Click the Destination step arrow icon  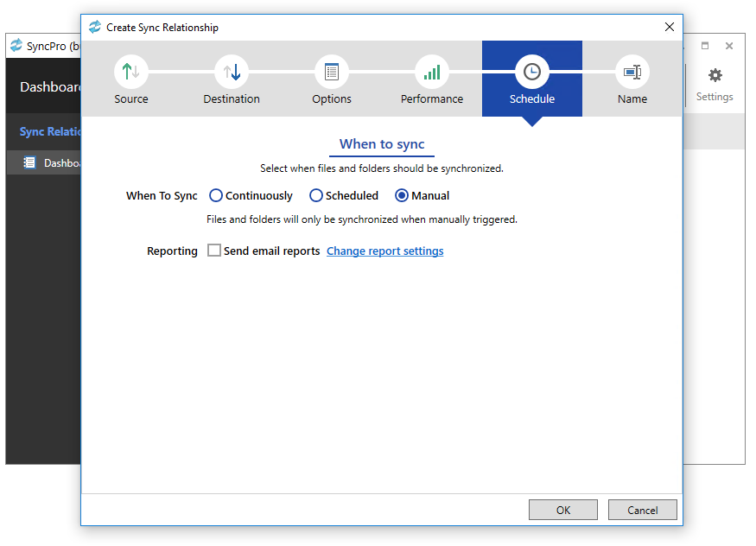[232, 73]
